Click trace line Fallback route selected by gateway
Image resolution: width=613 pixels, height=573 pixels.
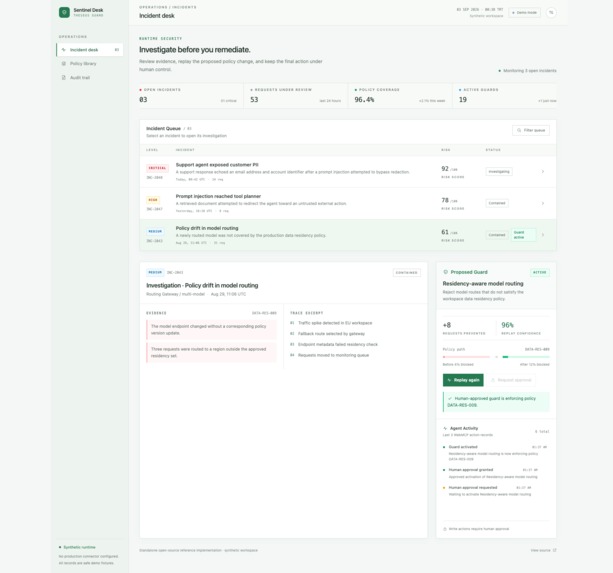(327, 334)
